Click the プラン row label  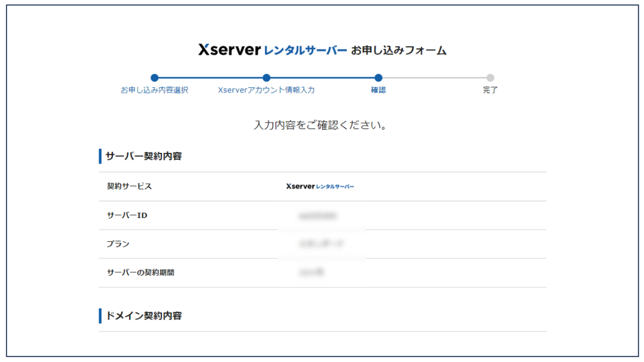click(x=118, y=244)
